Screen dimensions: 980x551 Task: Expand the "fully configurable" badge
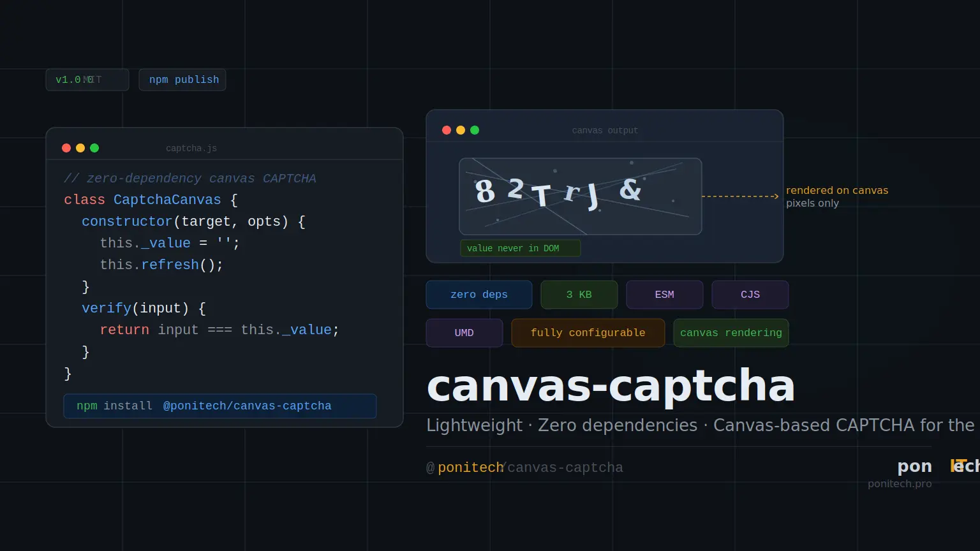[x=587, y=332]
